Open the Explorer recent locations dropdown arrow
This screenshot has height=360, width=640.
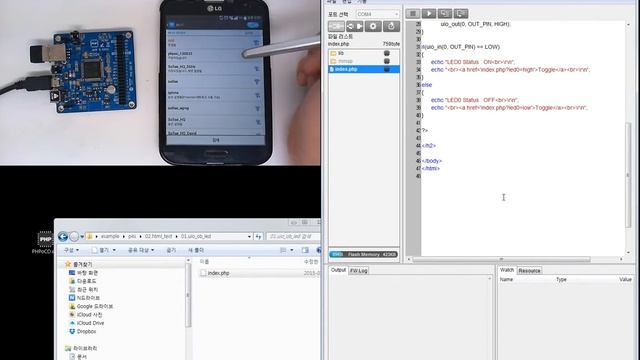point(82,237)
